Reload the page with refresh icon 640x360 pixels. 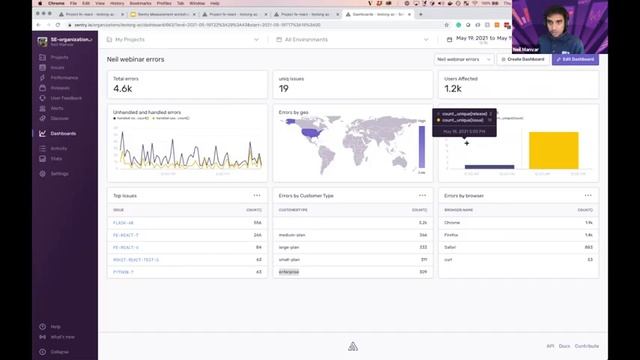pyautogui.click(x=58, y=25)
